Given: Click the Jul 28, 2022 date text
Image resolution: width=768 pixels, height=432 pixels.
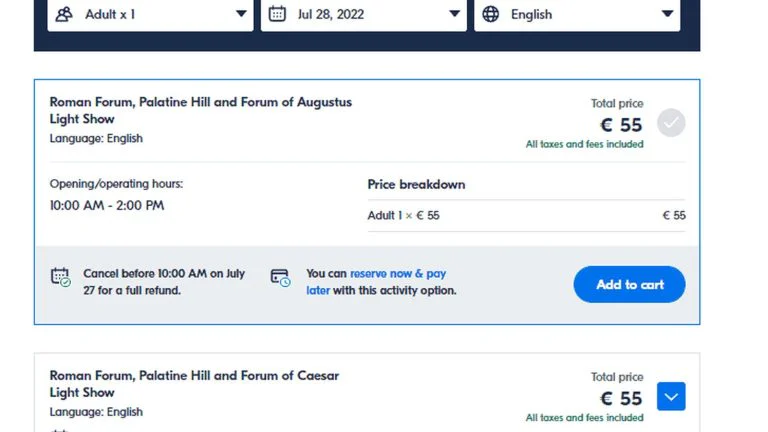Looking at the screenshot, I should [331, 14].
